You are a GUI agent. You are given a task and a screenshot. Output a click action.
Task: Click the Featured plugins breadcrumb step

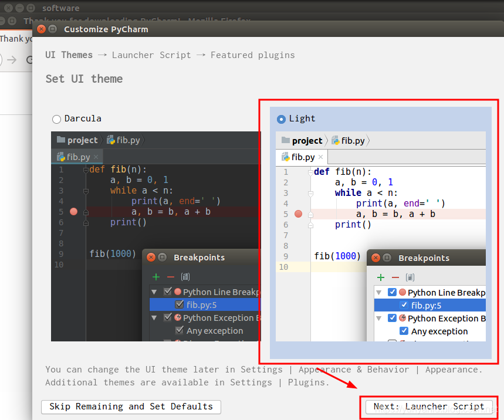click(253, 55)
